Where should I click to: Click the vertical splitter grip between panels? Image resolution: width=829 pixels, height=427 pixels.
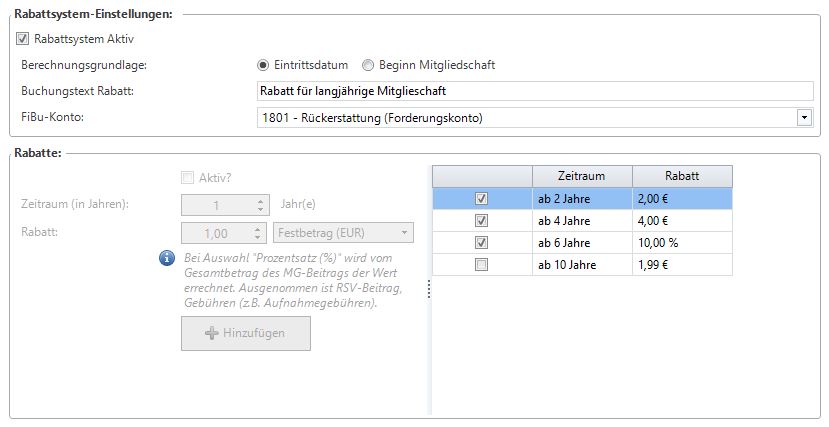coord(428,289)
